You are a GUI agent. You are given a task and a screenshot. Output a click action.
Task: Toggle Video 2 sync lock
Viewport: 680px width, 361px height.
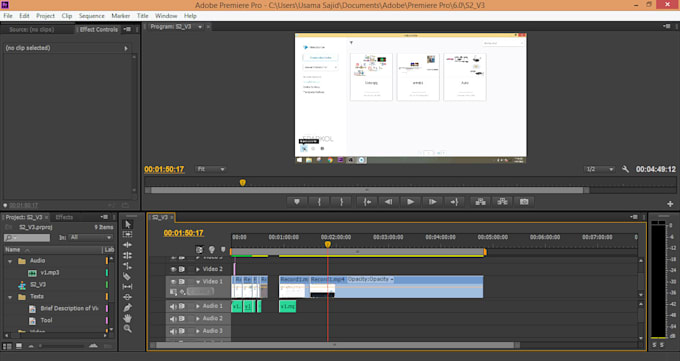tap(182, 269)
